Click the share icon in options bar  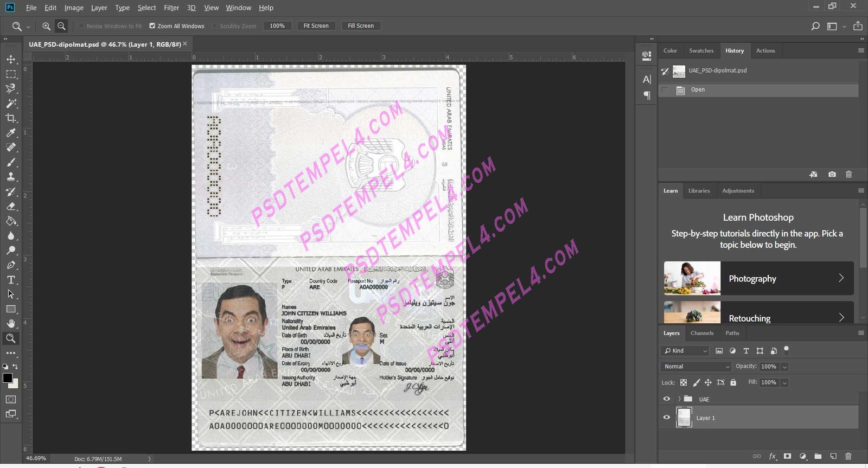[x=858, y=26]
